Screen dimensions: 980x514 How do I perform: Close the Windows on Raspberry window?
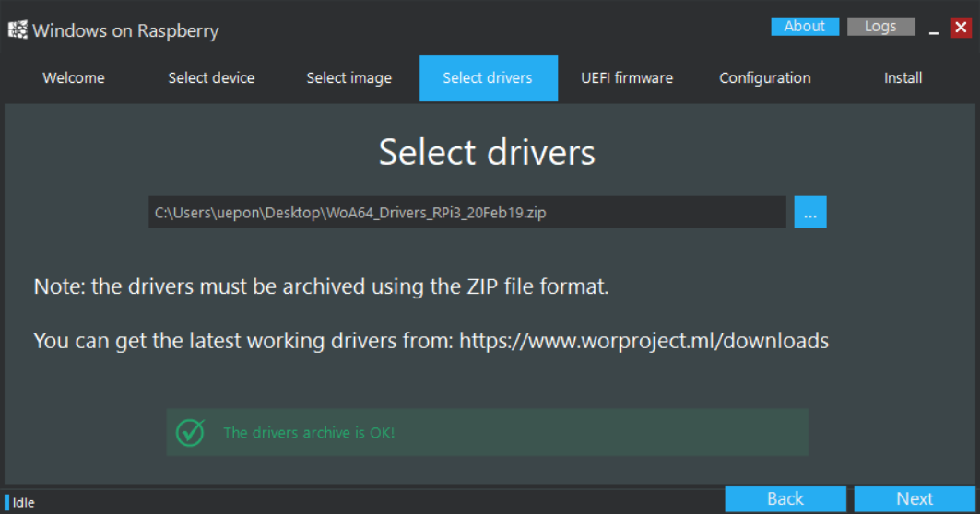click(961, 28)
